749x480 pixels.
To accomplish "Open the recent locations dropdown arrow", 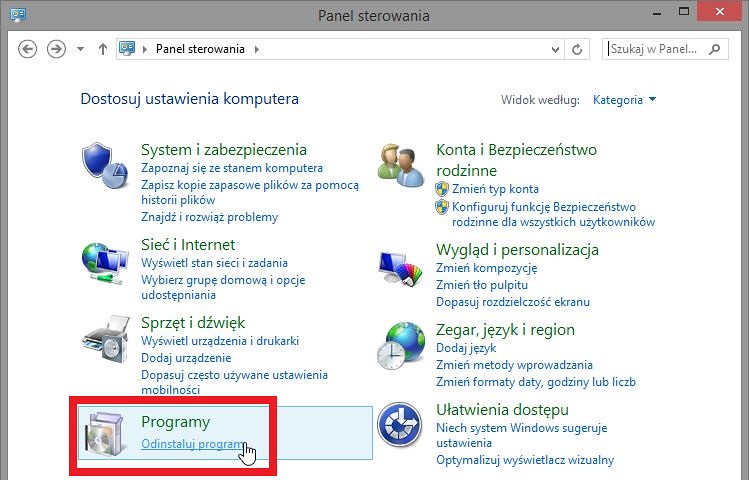I will tap(80, 49).
